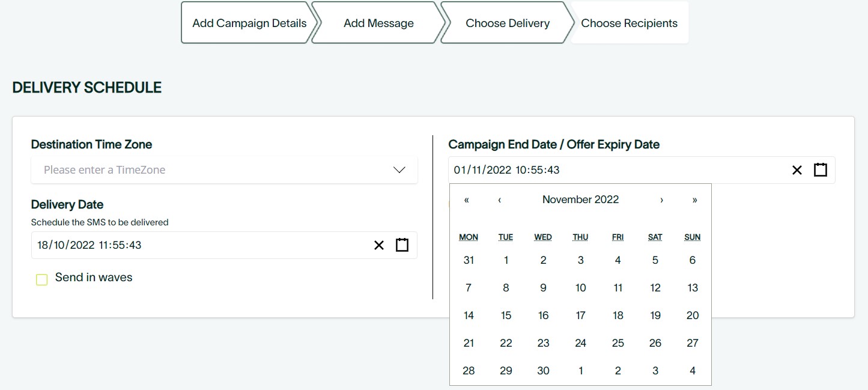Image resolution: width=868 pixels, height=390 pixels.
Task: Select November 11 in the calendar
Action: pos(618,288)
